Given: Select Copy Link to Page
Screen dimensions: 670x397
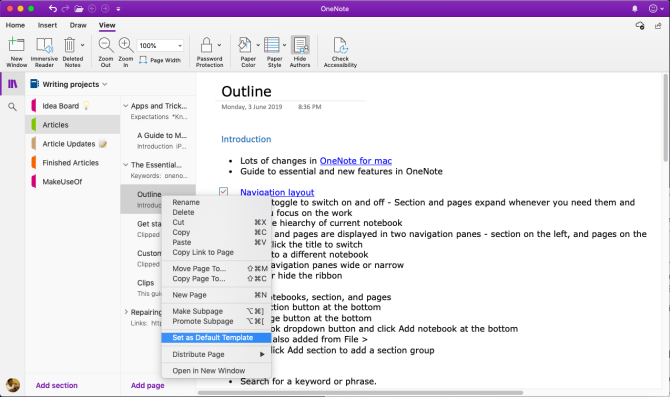Looking at the screenshot, I should [x=216, y=252].
